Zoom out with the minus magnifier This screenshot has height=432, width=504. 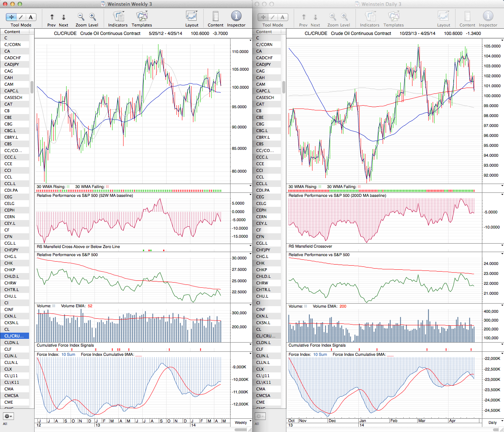pos(81,17)
